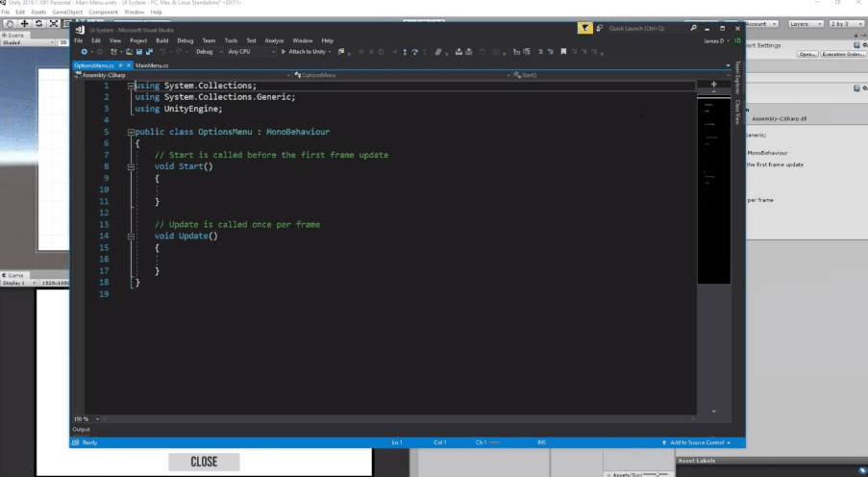Viewport: 868px width, 477px height.
Task: Open the Unity Layers dropdown
Action: pos(806,24)
